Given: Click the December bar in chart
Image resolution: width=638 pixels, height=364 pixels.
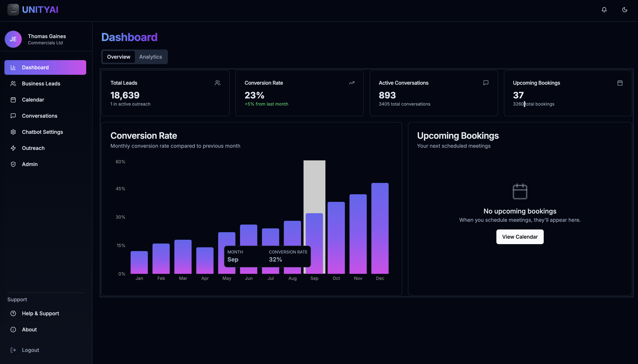Looking at the screenshot, I should 380,228.
